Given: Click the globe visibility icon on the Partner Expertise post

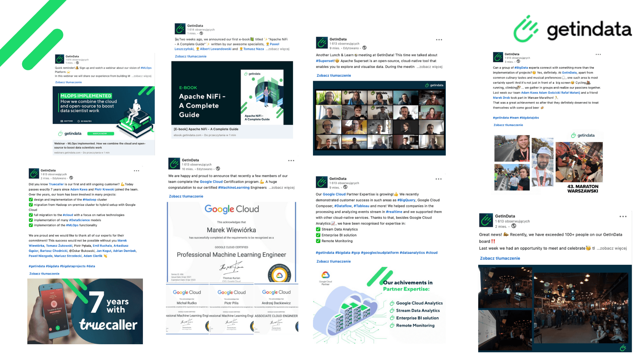Looking at the screenshot, I should tap(345, 187).
